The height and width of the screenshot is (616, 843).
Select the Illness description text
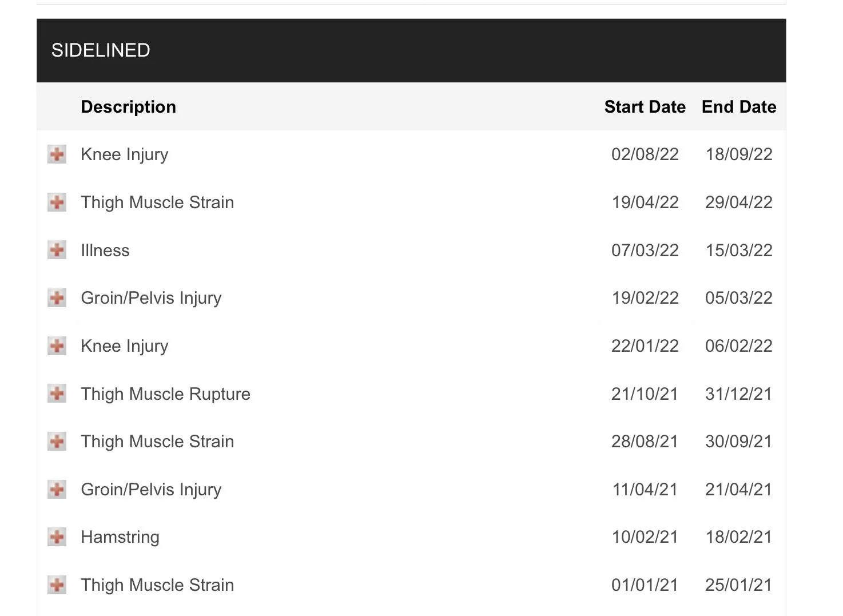point(105,251)
